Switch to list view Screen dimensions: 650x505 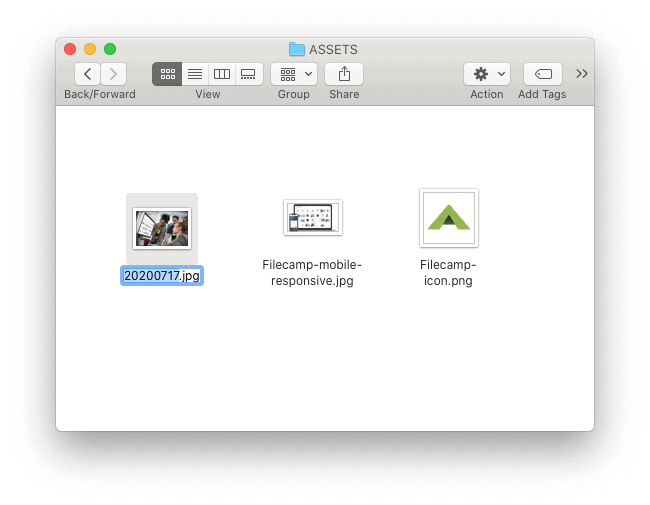[x=195, y=74]
